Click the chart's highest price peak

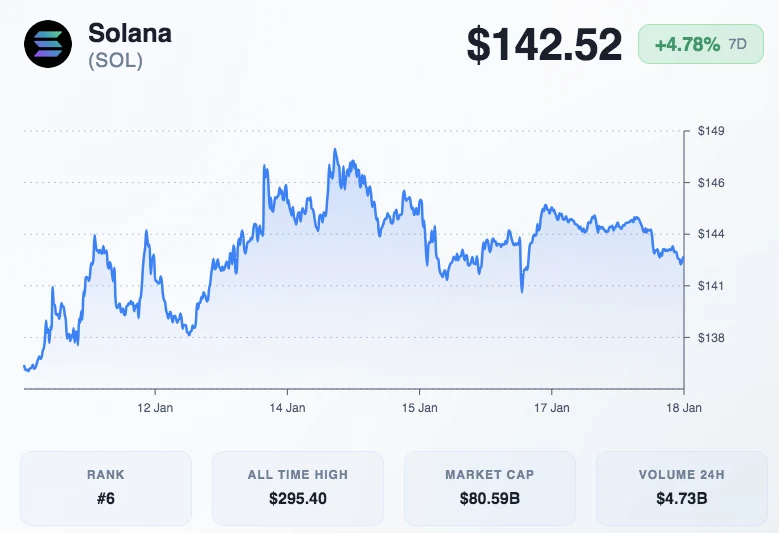click(335, 150)
